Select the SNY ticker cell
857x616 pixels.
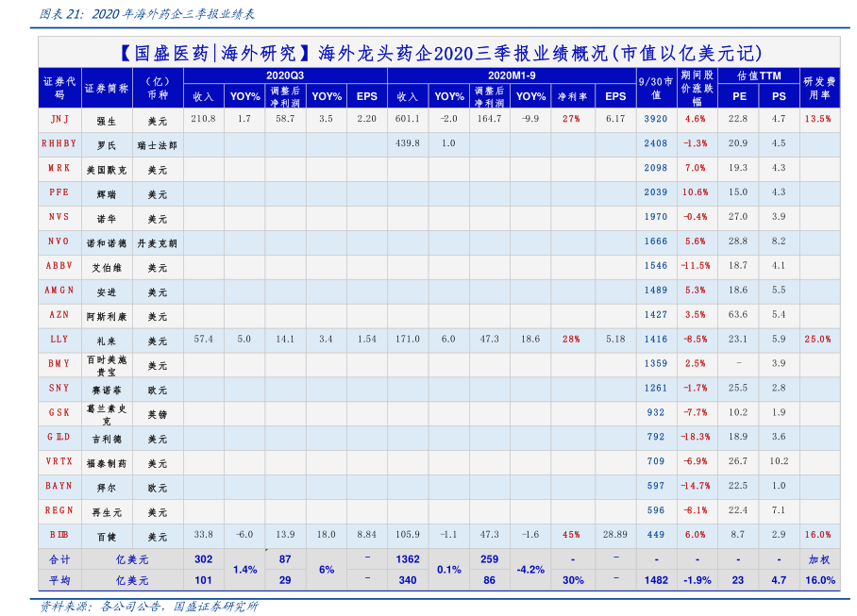tap(59, 389)
